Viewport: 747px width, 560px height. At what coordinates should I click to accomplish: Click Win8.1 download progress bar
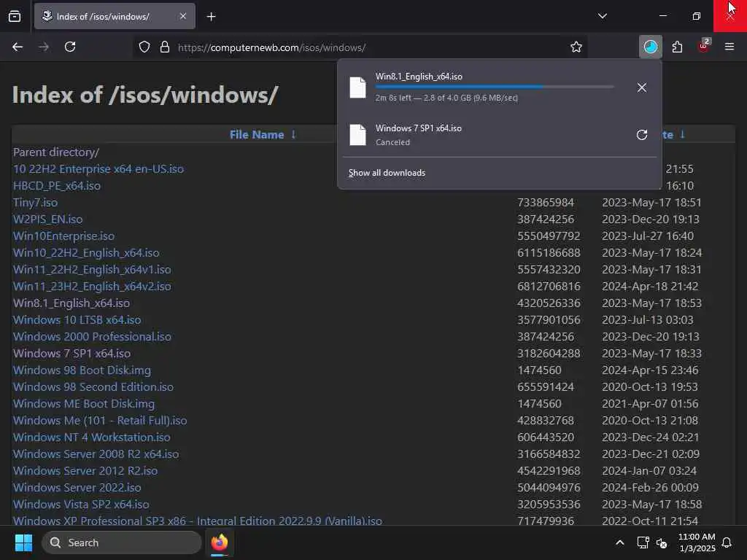coord(495,87)
